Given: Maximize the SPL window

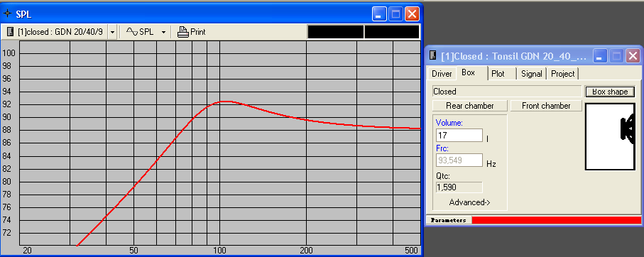Looking at the screenshot, I should point(395,14).
